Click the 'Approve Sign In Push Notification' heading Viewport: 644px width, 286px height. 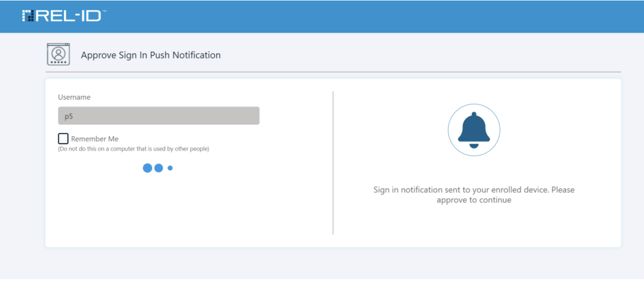[x=151, y=55]
